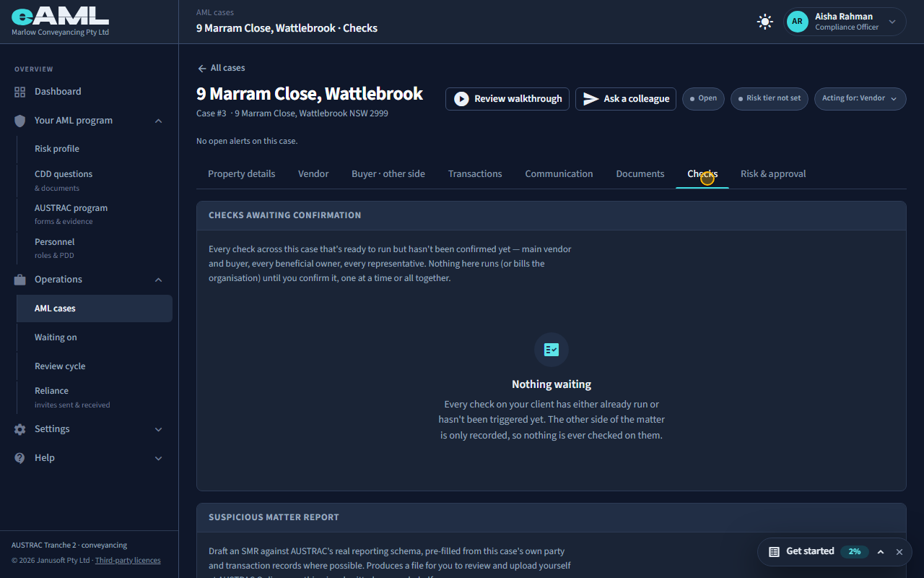Click Review walkthrough button
Image resolution: width=924 pixels, height=578 pixels.
(507, 99)
